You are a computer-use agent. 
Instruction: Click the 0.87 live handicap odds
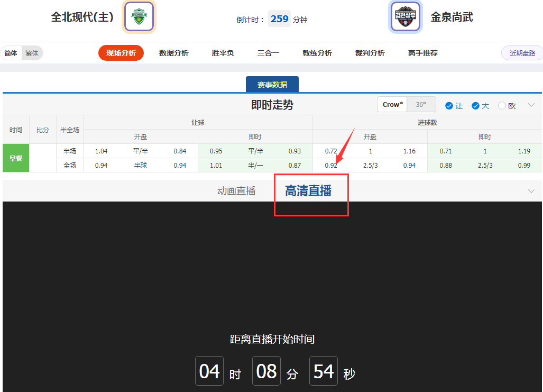[x=294, y=166]
